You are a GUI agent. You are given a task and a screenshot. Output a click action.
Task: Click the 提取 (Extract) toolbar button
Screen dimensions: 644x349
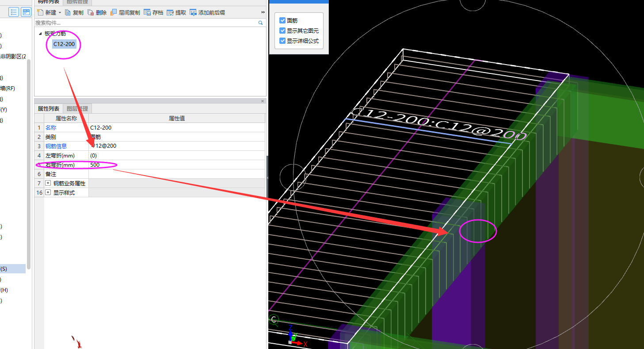176,12
